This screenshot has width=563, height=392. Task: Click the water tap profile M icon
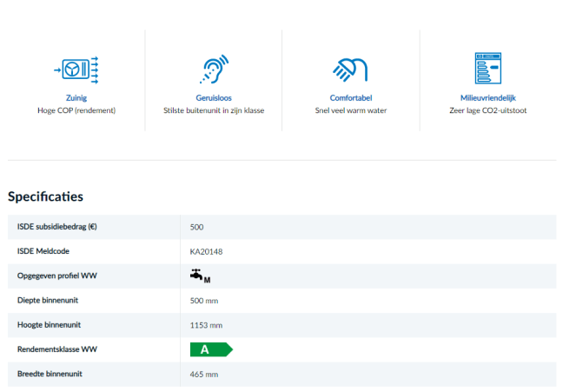click(200, 276)
